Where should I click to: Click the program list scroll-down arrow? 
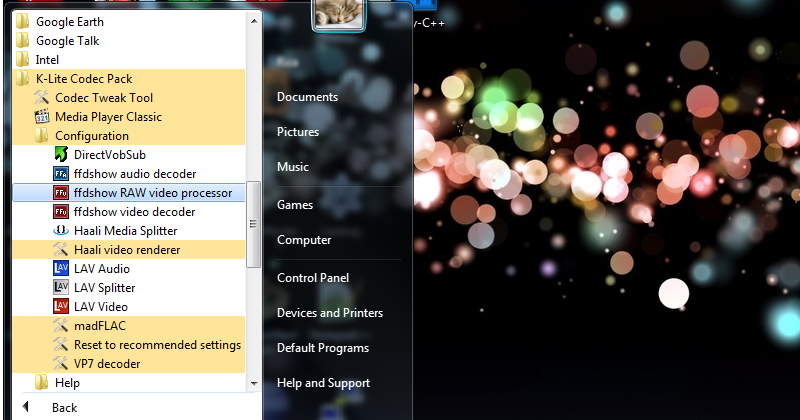click(254, 383)
